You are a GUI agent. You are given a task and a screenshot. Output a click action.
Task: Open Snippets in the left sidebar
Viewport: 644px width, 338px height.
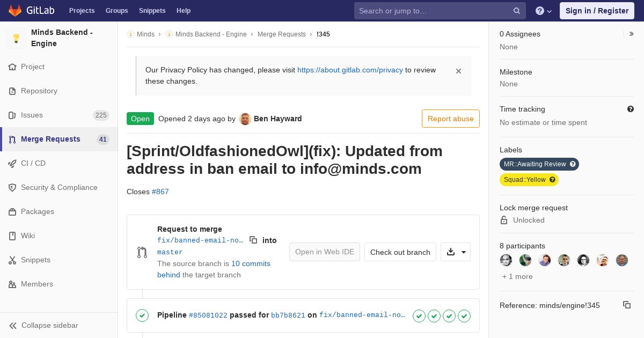59,260
